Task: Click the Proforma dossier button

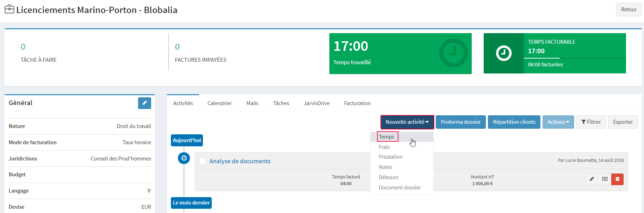Action: (x=461, y=122)
